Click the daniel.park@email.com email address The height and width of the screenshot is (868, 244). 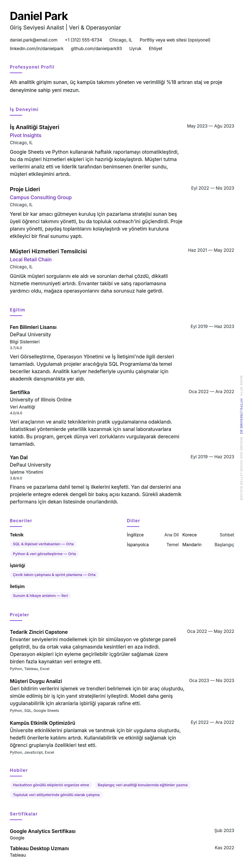tap(33, 40)
